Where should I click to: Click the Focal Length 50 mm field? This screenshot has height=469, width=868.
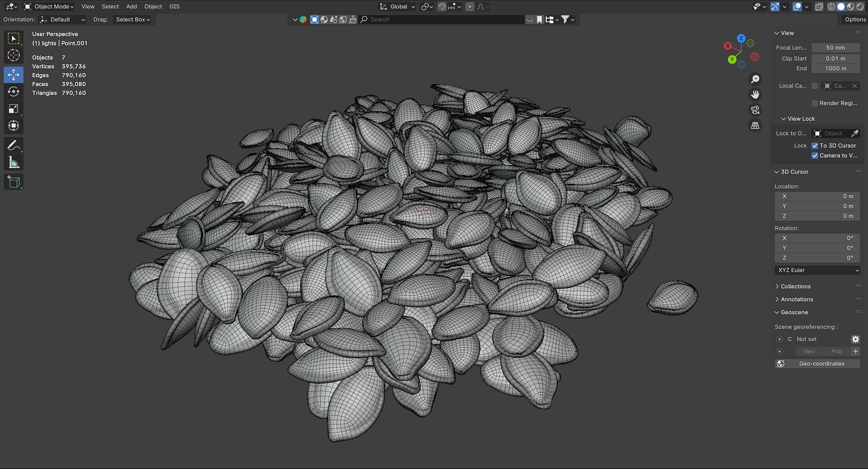(x=836, y=47)
